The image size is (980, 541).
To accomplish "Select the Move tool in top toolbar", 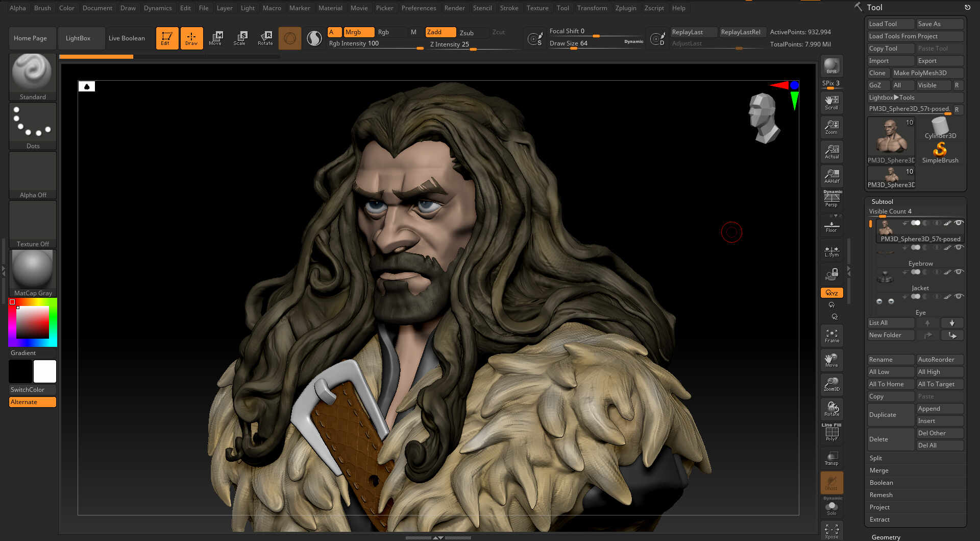I will click(215, 38).
